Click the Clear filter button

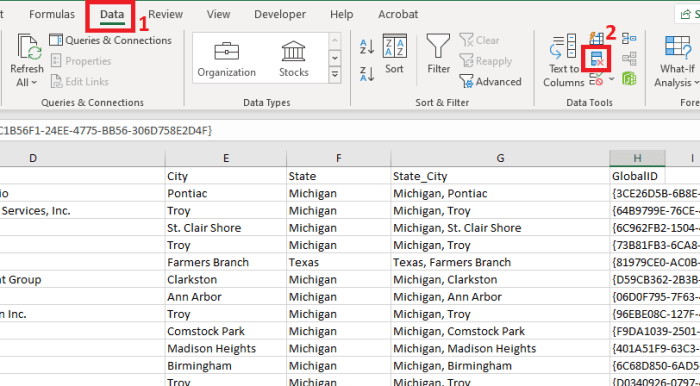pyautogui.click(x=479, y=40)
